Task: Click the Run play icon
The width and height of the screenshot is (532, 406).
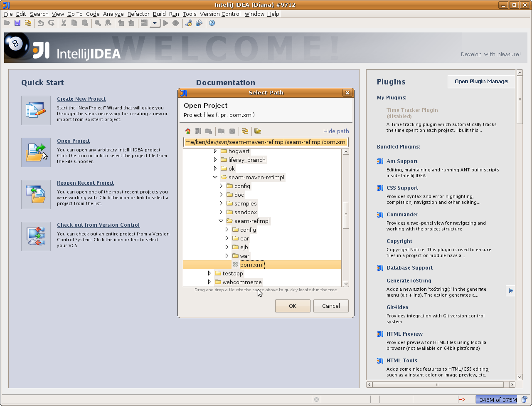Action: [x=165, y=23]
